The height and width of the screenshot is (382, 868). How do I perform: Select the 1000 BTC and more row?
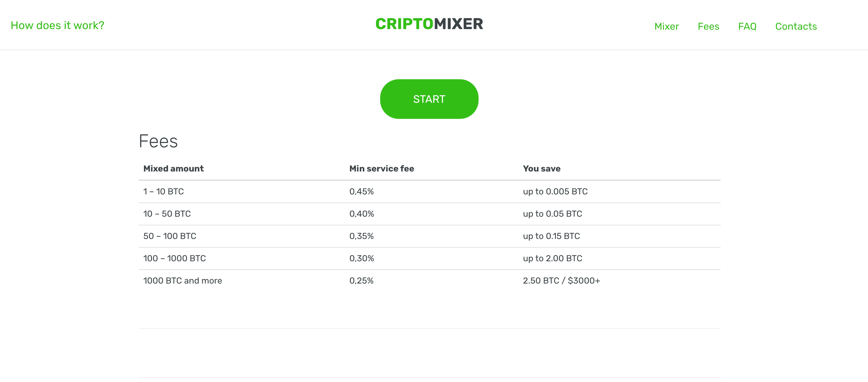click(x=429, y=280)
